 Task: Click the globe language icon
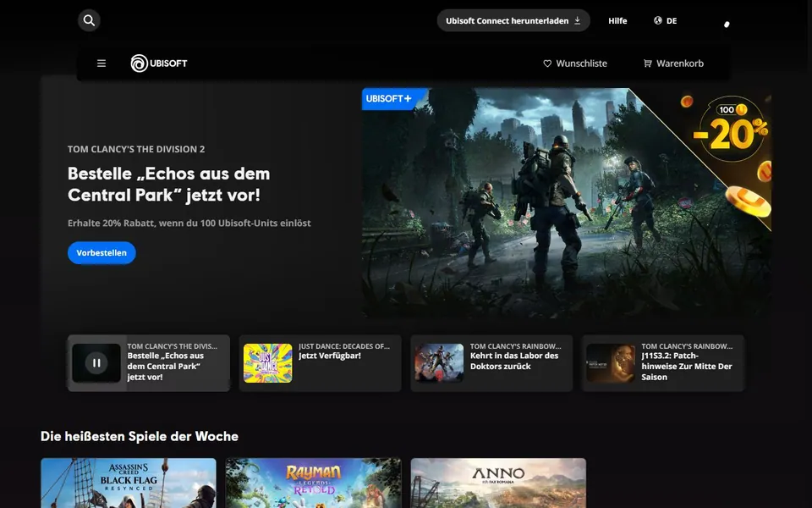pos(658,20)
